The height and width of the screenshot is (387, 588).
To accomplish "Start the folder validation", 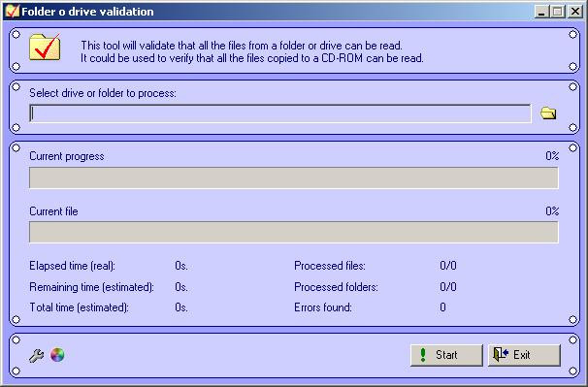I will [446, 355].
